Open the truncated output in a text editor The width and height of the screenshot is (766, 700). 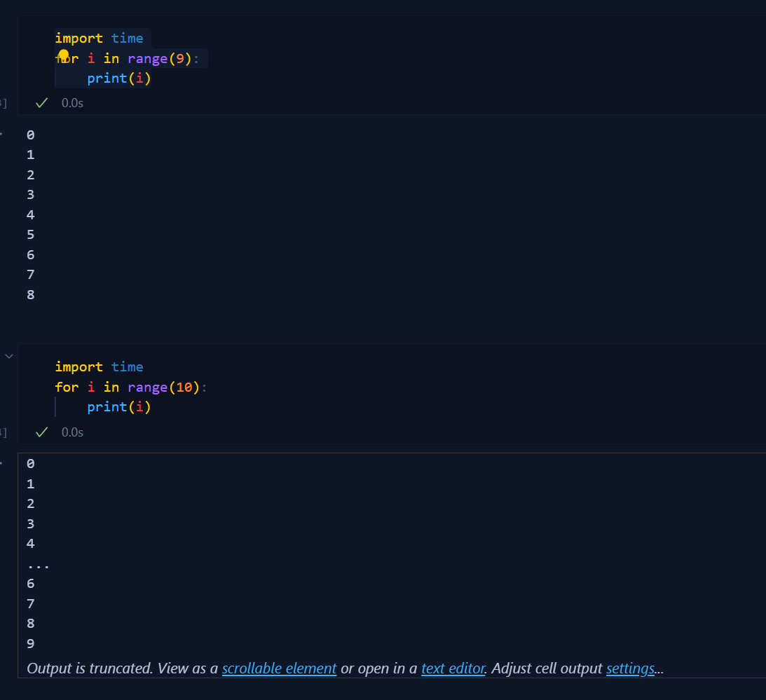453,668
